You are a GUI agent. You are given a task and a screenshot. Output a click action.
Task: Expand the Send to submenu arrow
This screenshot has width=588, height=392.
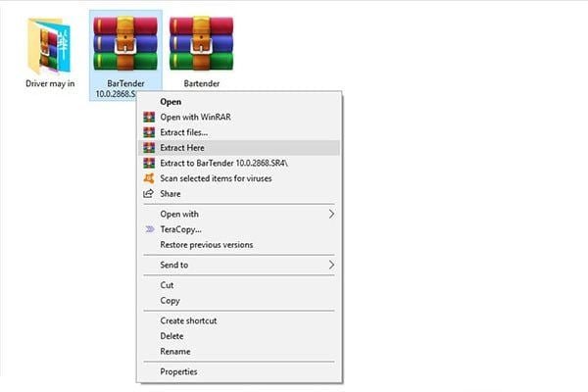pos(331,265)
